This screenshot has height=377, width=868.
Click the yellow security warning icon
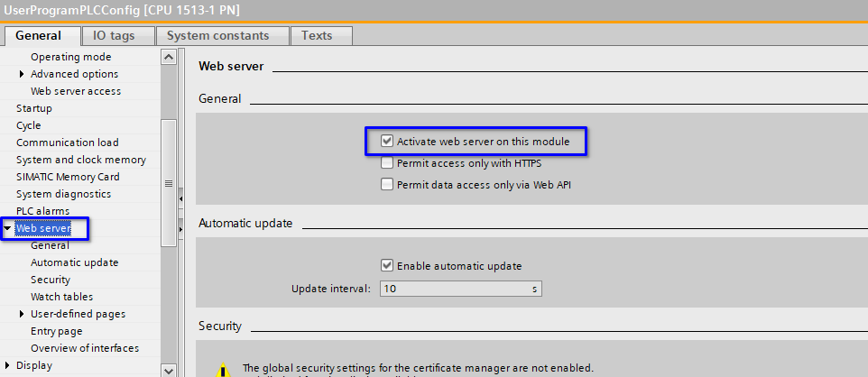223,370
